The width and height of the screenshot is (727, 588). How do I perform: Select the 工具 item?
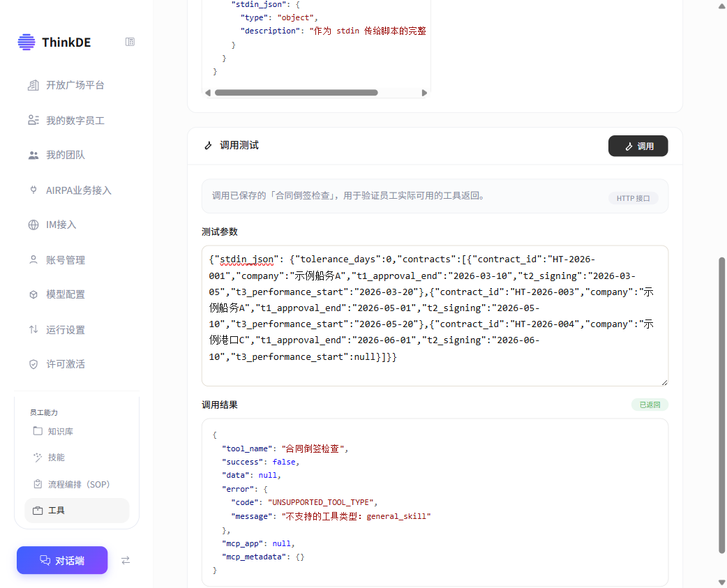tap(77, 511)
